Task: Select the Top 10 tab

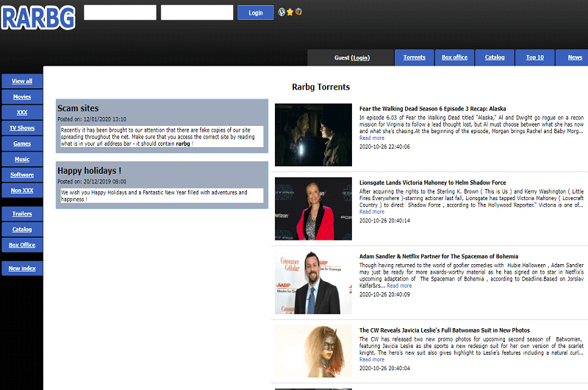Action: pos(535,57)
